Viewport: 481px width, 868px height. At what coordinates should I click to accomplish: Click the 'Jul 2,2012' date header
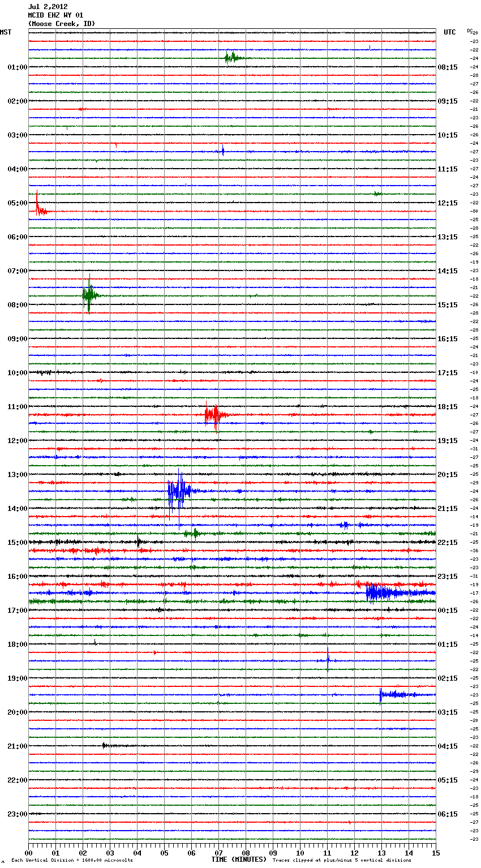pyautogui.click(x=48, y=7)
